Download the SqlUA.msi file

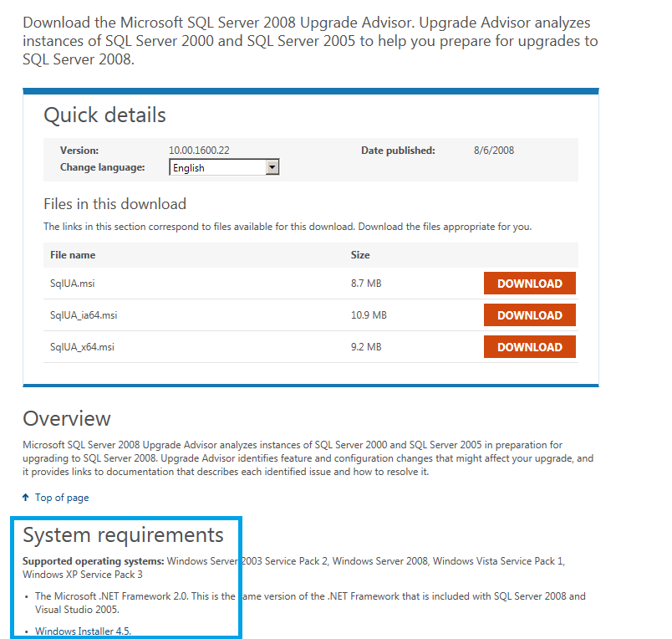529,284
